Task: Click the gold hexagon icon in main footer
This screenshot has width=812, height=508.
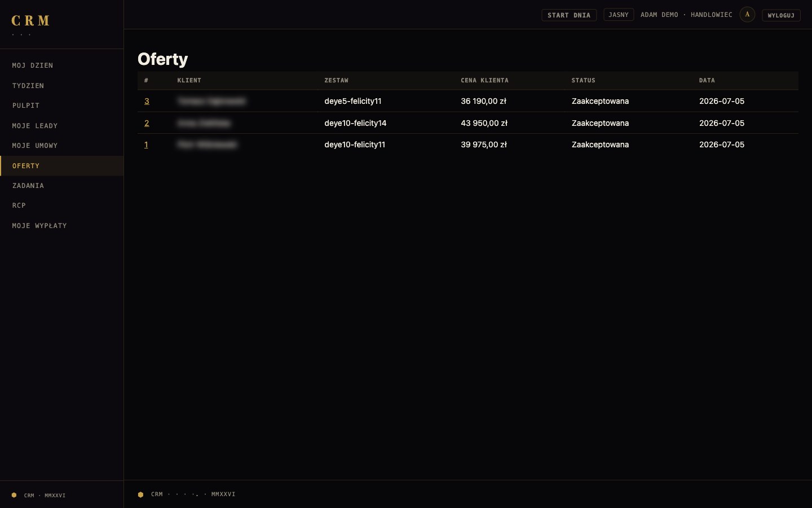Action: coord(140,494)
